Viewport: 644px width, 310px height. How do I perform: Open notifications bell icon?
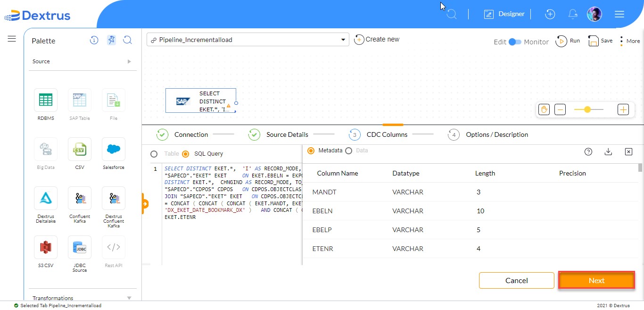pyautogui.click(x=573, y=14)
